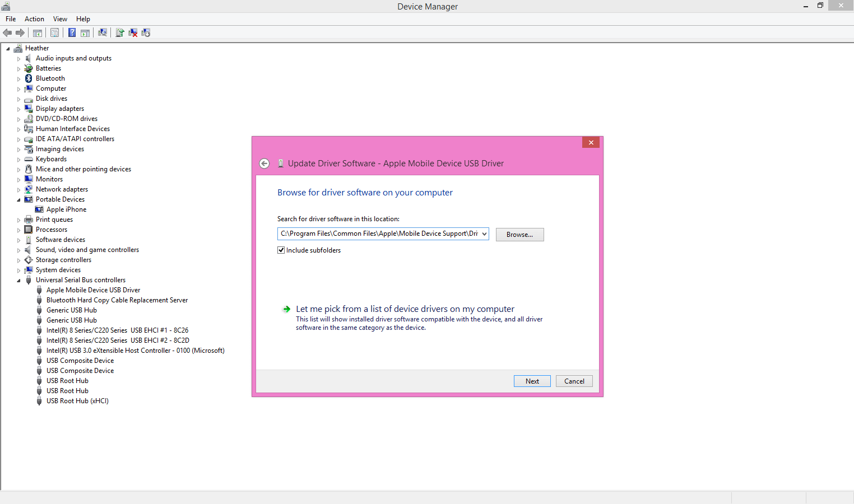This screenshot has width=854, height=504.
Task: Click the Uninstall device toolbar icon (red X)
Action: pos(133,32)
